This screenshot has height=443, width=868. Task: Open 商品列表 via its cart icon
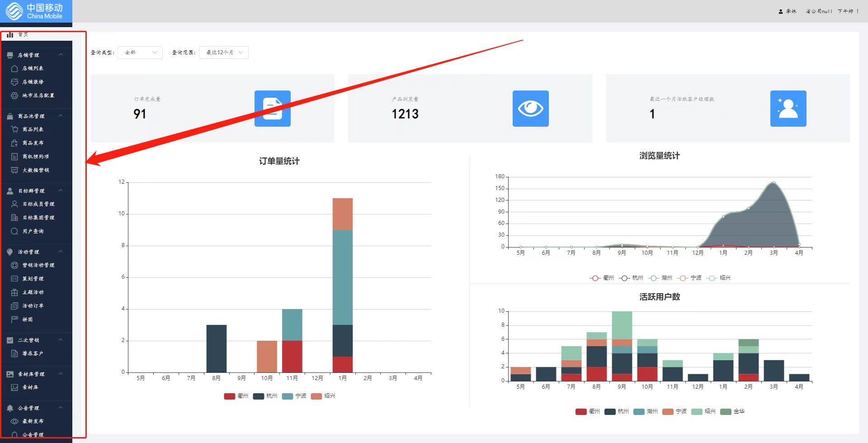(14, 129)
